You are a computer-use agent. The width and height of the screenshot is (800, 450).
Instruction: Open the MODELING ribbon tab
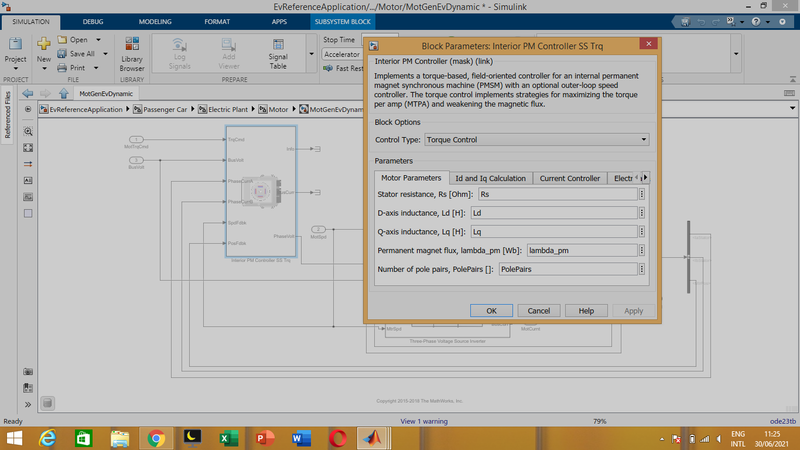pos(154,20)
